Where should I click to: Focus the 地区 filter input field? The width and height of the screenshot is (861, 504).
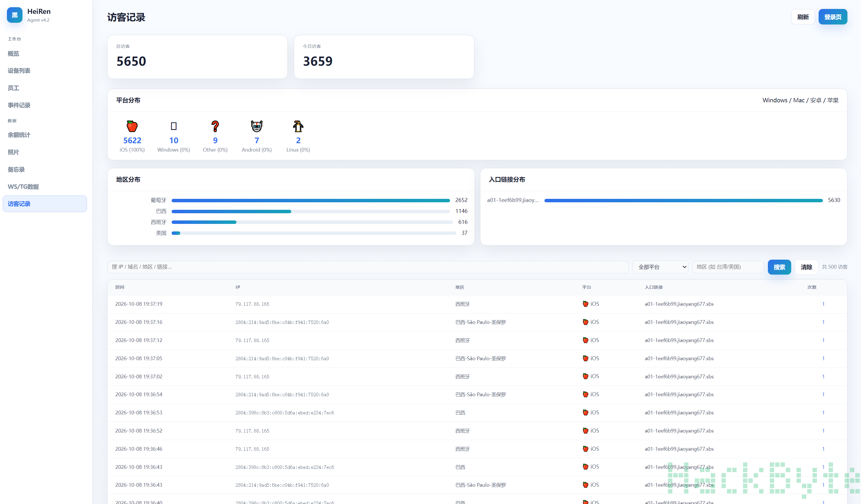point(728,267)
